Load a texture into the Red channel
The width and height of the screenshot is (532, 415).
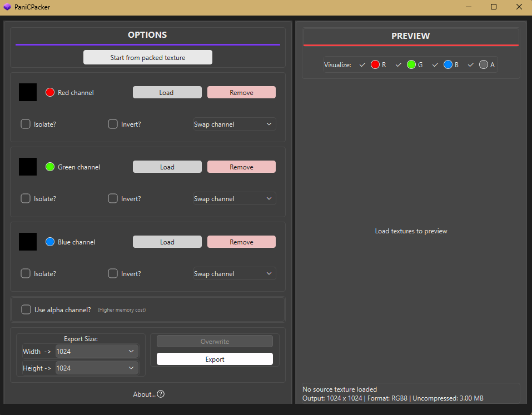167,92
